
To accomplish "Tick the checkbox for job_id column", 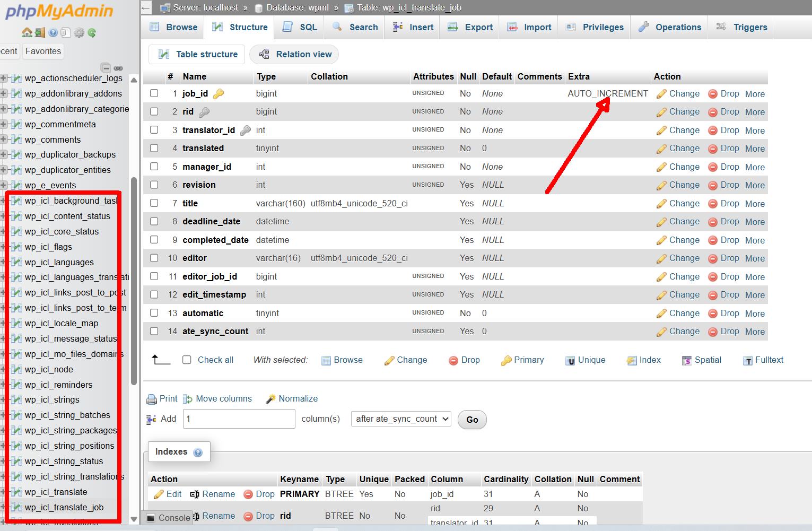I will pyautogui.click(x=154, y=93).
